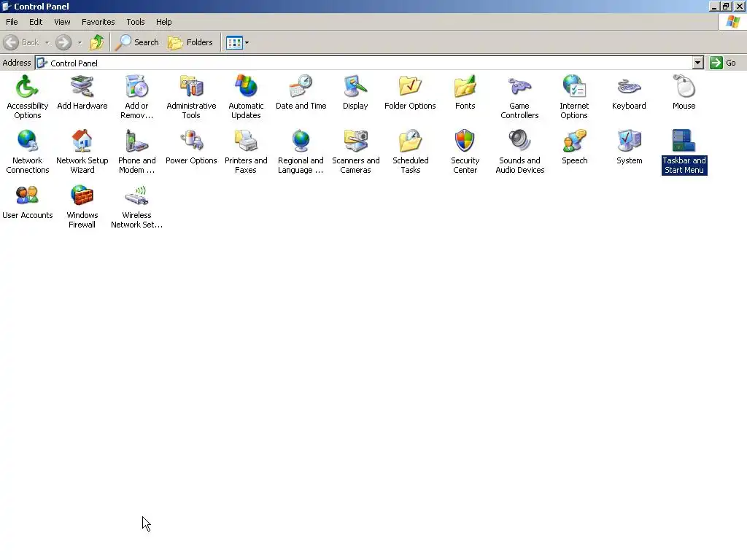747x560 pixels.
Task: Open the Edit menu
Action: click(x=36, y=22)
